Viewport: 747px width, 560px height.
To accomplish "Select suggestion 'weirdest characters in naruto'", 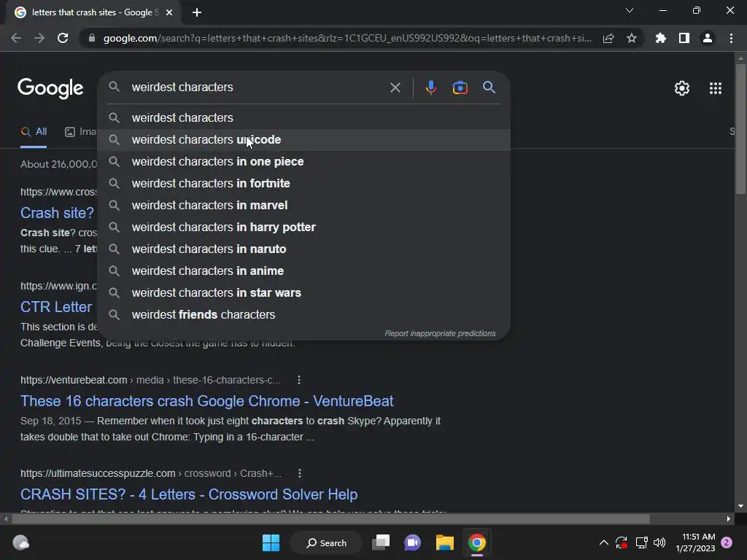I will click(x=304, y=249).
